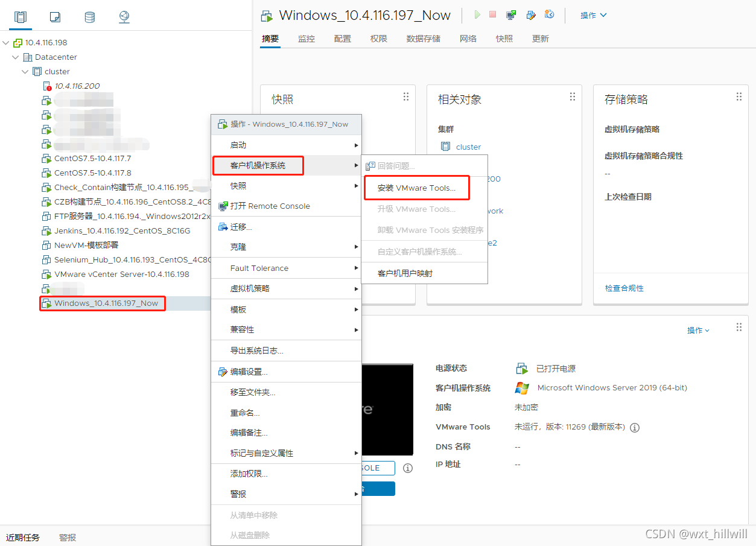Image resolution: width=756 pixels, height=546 pixels.
Task: Expand the 启动 submenu
Action: click(286, 145)
